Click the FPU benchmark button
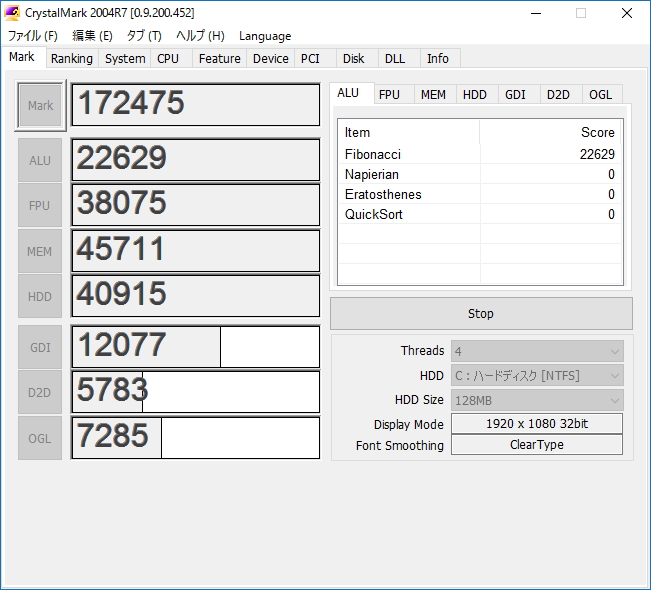This screenshot has height=590, width=651. (x=40, y=206)
